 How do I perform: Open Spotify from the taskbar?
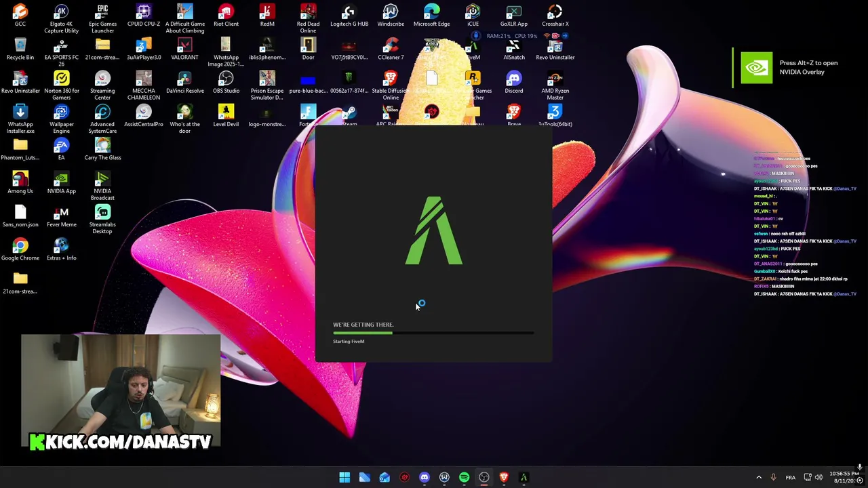[x=464, y=478]
